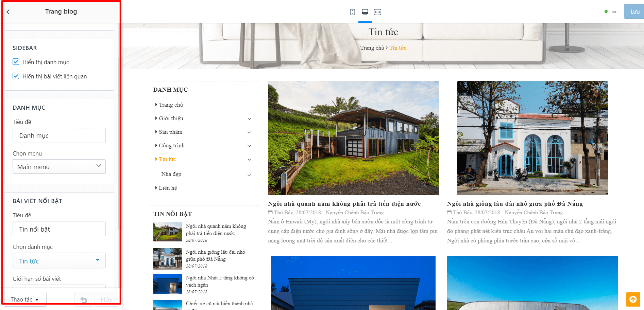Click the orange scroll-to-top icon
This screenshot has height=310, width=644.
pos(633,299)
